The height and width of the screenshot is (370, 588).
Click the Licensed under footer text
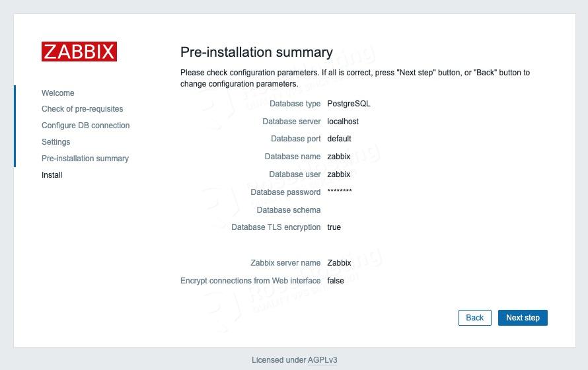[279, 360]
